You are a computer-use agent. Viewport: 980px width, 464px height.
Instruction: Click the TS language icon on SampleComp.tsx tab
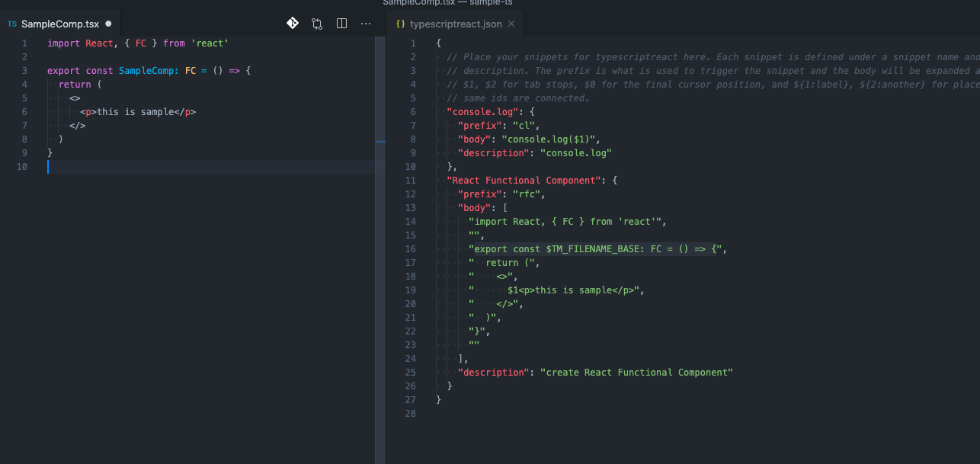tap(12, 24)
